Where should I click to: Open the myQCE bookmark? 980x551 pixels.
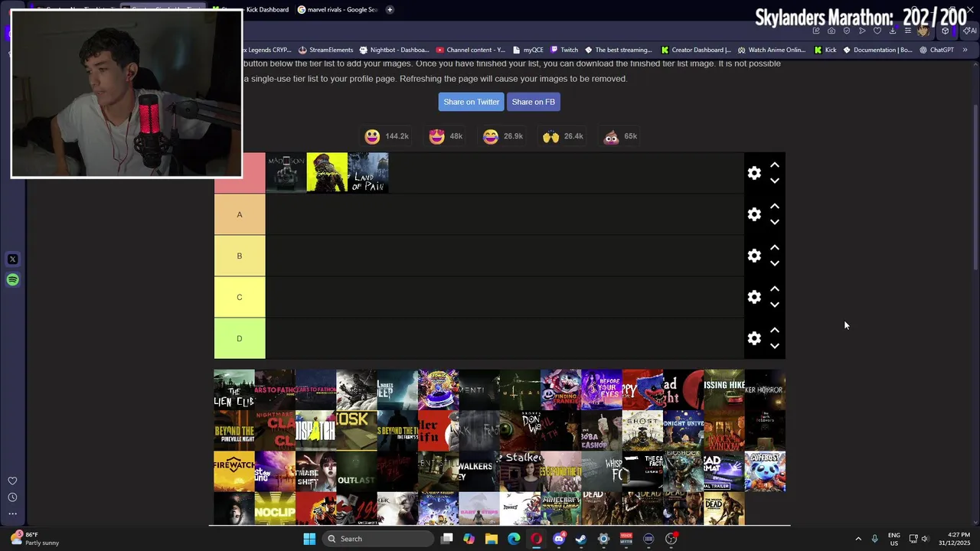(528, 50)
